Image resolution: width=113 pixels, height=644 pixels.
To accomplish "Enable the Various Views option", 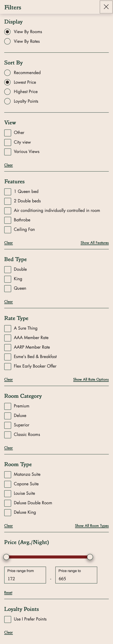I will (8, 151).
